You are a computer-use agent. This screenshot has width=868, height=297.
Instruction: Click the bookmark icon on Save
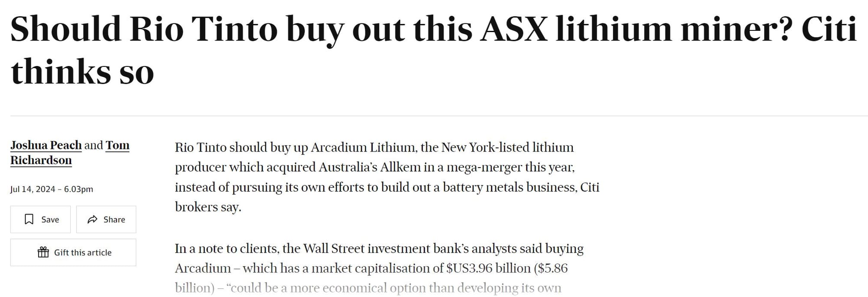point(29,219)
